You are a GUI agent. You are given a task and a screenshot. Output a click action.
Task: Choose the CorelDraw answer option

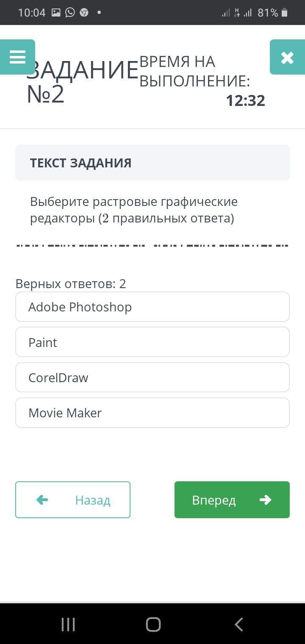click(152, 378)
